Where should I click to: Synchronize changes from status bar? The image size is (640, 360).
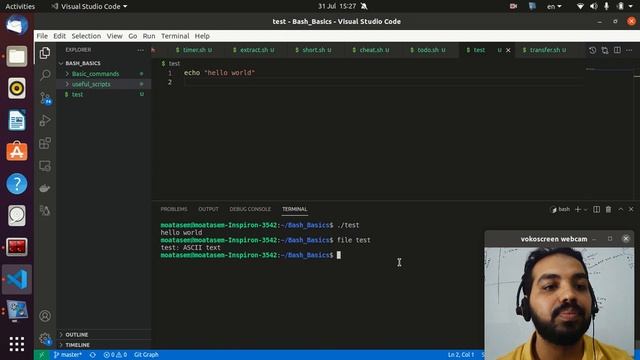pos(93,355)
